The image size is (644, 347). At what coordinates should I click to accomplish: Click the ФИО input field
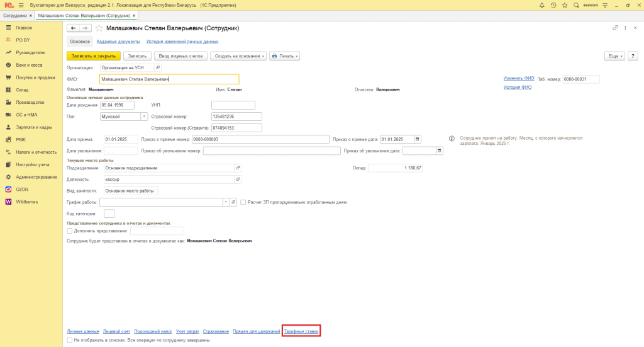(169, 79)
